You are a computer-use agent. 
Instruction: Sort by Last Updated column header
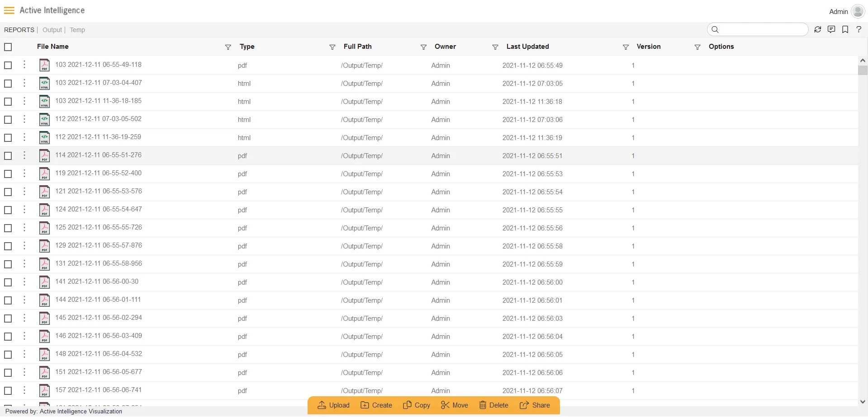click(528, 47)
